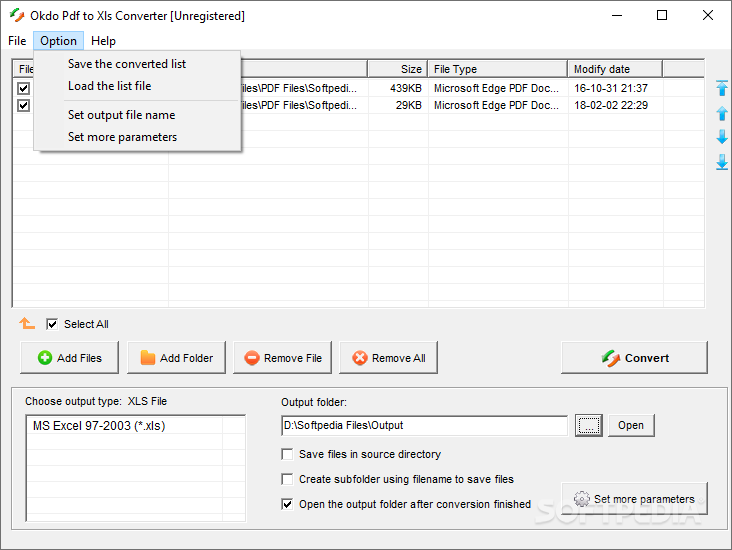Click the move-to-bottom arrow icon
The image size is (732, 550).
tap(722, 162)
